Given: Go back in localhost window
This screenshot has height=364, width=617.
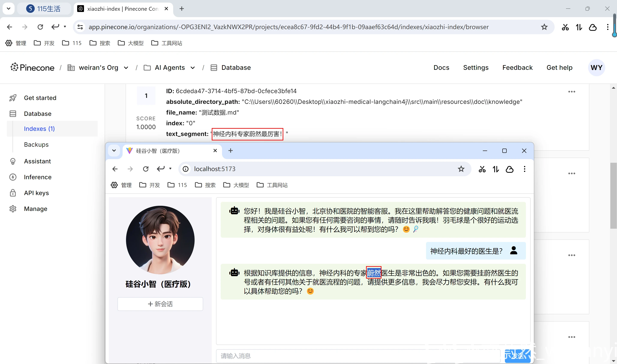Looking at the screenshot, I should point(115,169).
